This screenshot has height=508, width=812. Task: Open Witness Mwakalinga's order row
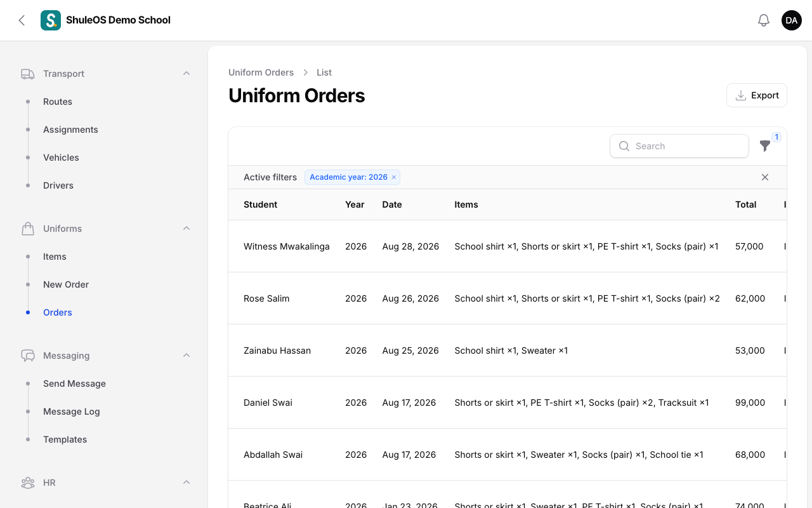[x=507, y=246]
